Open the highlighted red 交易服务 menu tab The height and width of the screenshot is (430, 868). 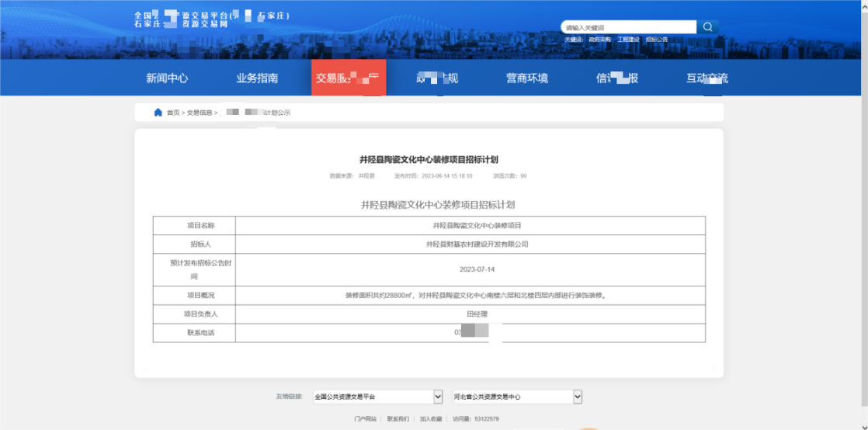pyautogui.click(x=348, y=78)
